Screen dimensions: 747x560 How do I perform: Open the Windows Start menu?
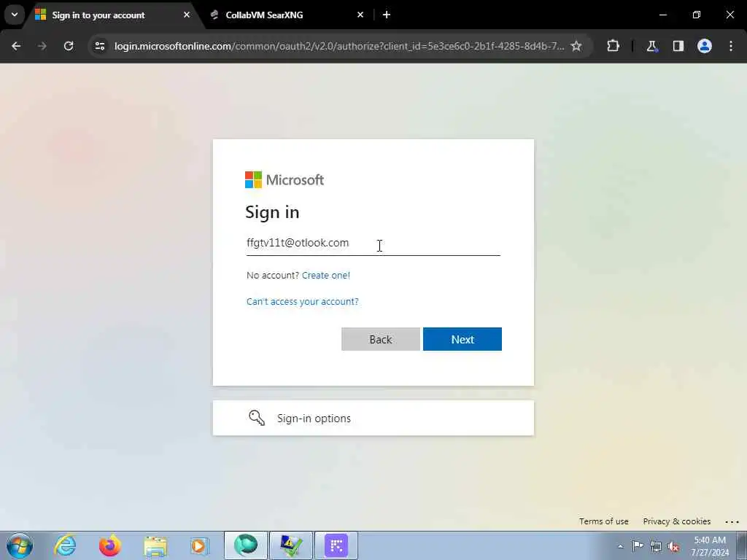point(20,545)
